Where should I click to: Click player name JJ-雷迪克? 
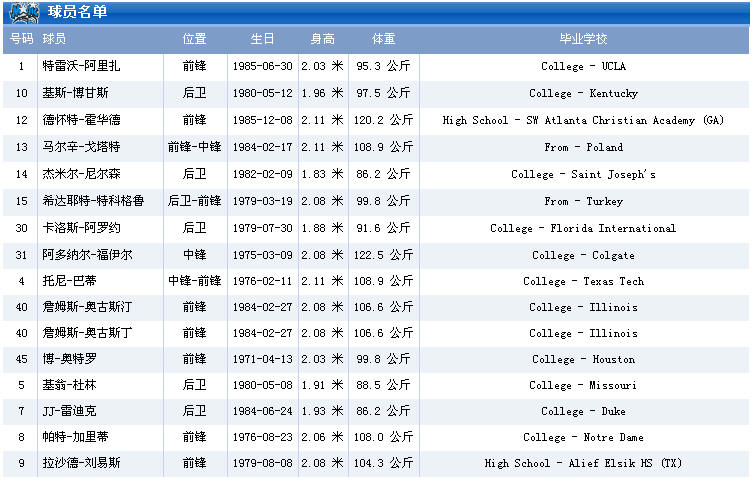[x=69, y=411]
